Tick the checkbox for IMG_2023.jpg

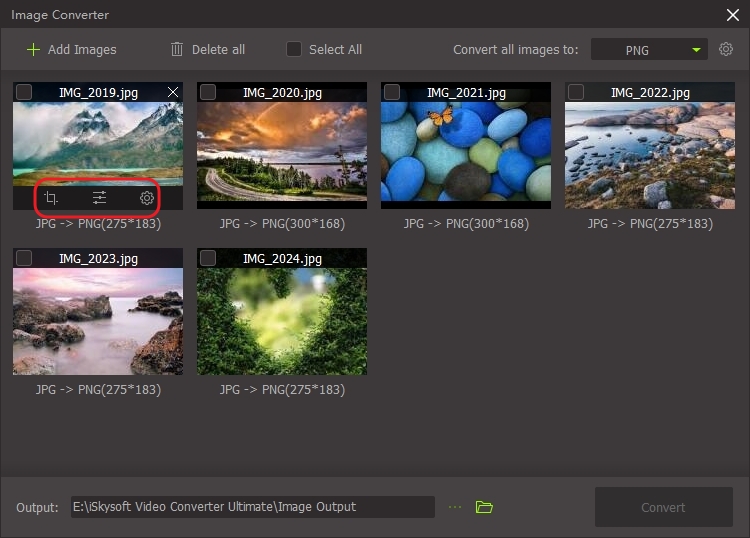point(24,258)
